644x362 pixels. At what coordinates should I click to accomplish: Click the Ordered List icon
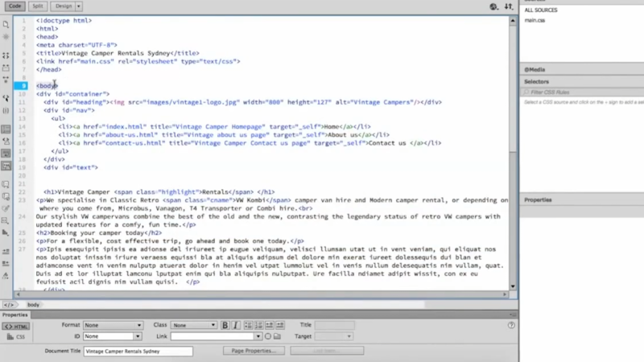[258, 325]
